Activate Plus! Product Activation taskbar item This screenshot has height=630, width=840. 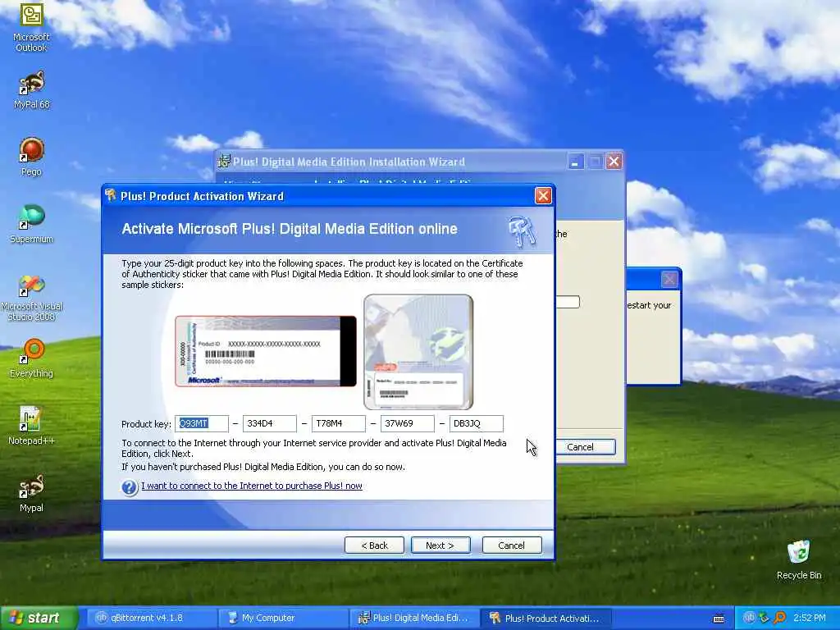[x=546, y=618]
